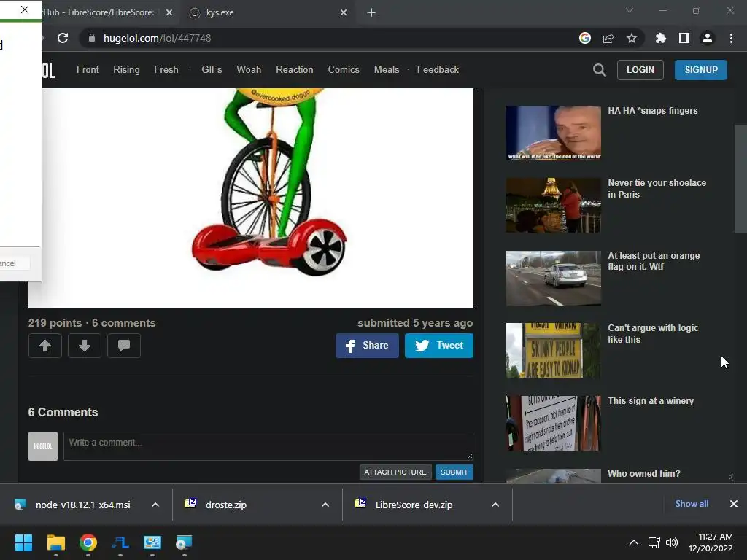Go to the Front section

pos(88,69)
